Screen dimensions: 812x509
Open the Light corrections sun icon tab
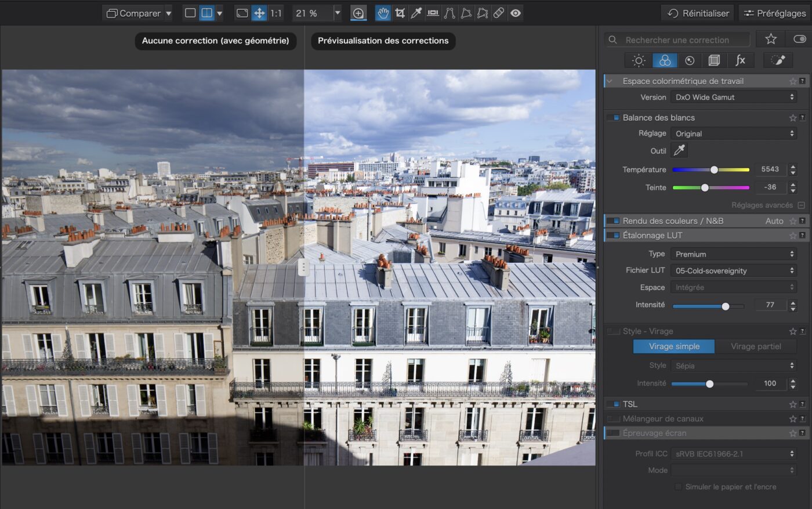click(639, 60)
